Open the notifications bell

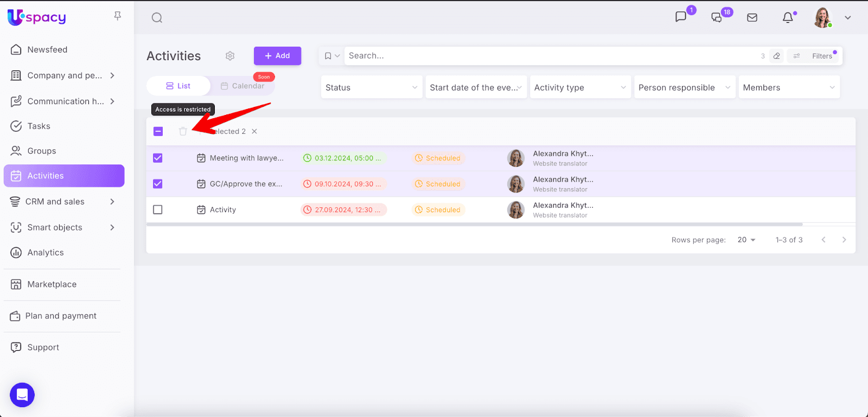coord(788,18)
